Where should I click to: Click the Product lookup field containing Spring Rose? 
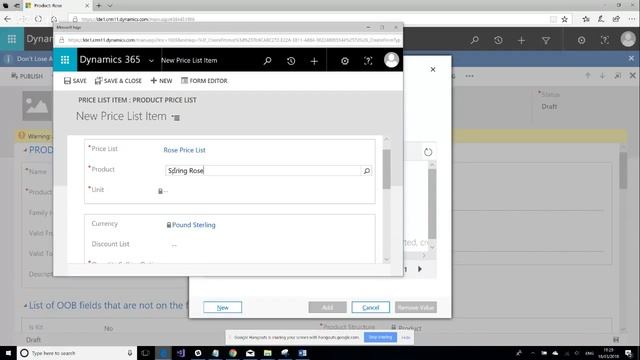pyautogui.click(x=263, y=171)
